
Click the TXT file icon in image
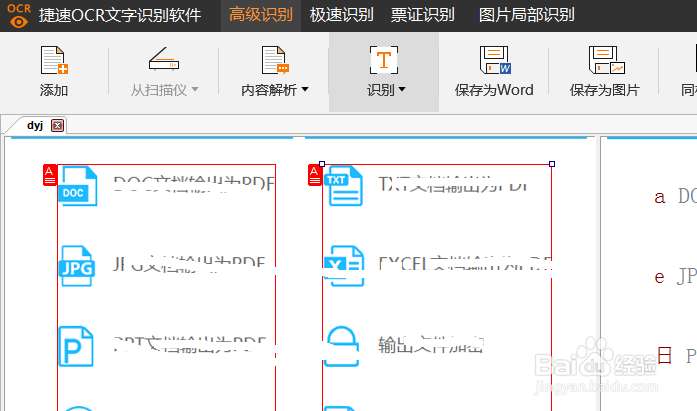coord(344,186)
